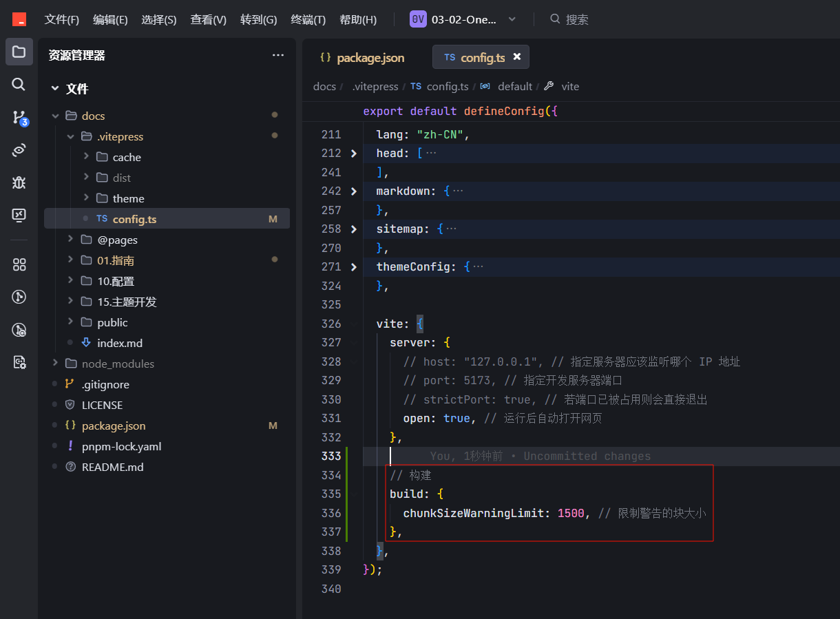Click the OV project avatar badge

click(418, 19)
